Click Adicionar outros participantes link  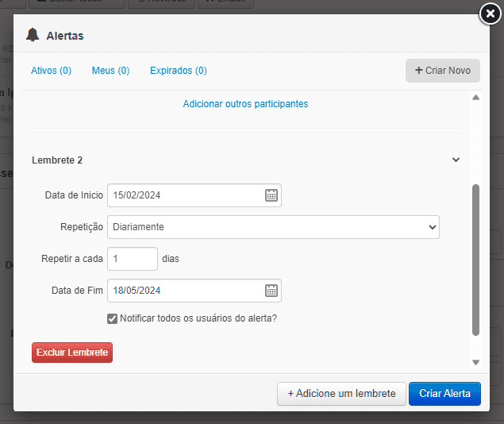point(245,104)
